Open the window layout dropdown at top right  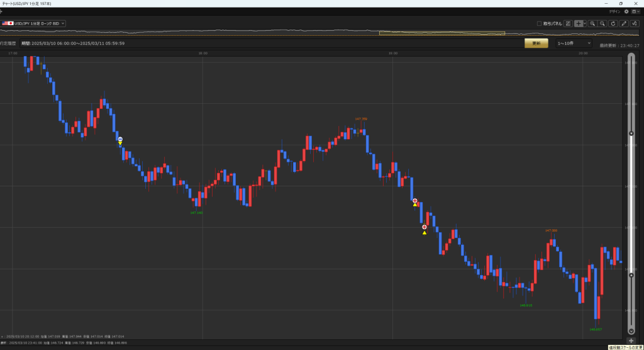[x=635, y=11]
